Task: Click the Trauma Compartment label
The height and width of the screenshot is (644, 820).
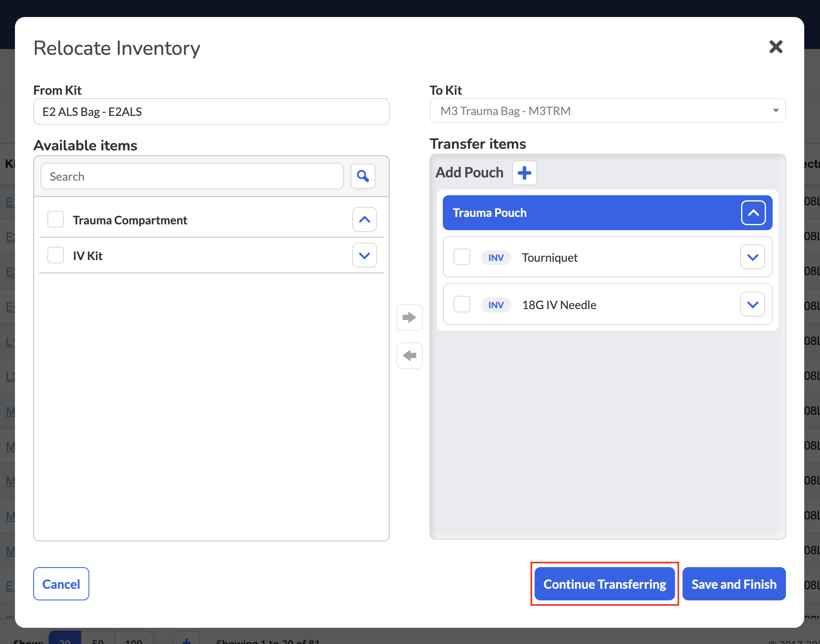Action: click(x=130, y=220)
